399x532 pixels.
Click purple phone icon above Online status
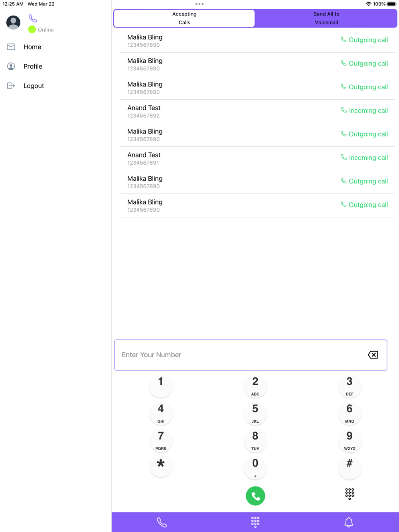[33, 19]
